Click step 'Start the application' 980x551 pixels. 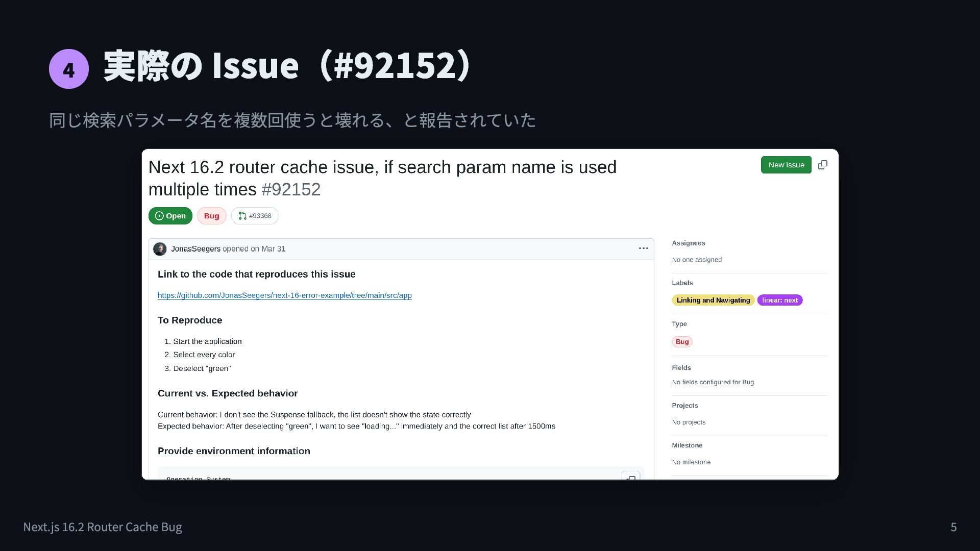click(207, 341)
